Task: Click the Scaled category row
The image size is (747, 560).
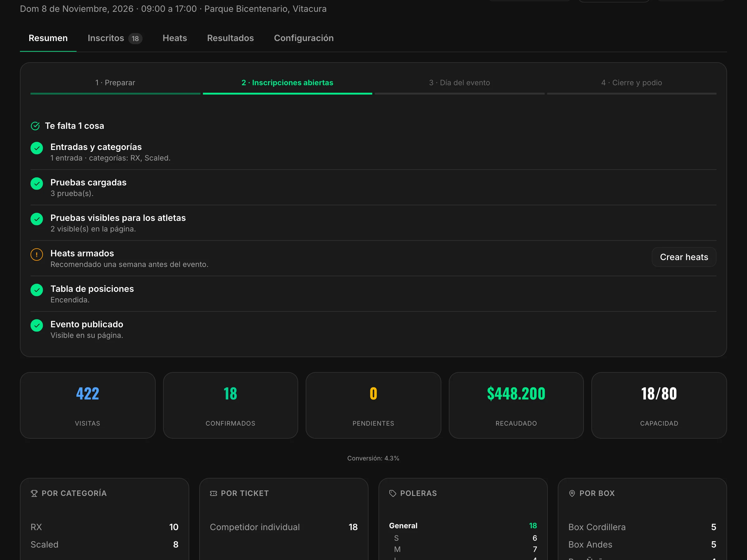Action: (104, 545)
